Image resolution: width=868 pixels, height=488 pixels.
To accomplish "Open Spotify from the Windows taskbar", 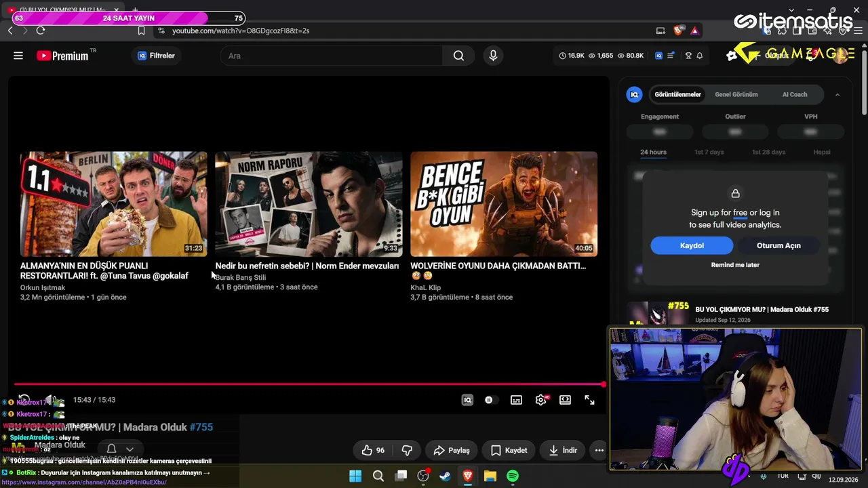I will tap(513, 476).
